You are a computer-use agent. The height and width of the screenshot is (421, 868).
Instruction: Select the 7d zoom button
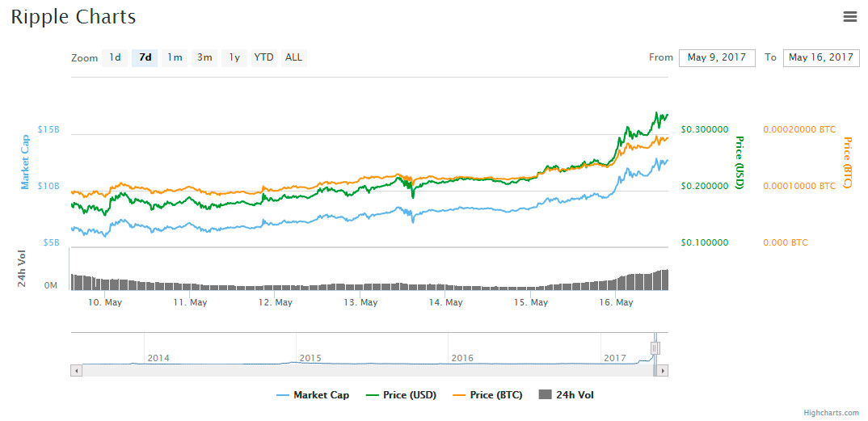pyautogui.click(x=145, y=57)
